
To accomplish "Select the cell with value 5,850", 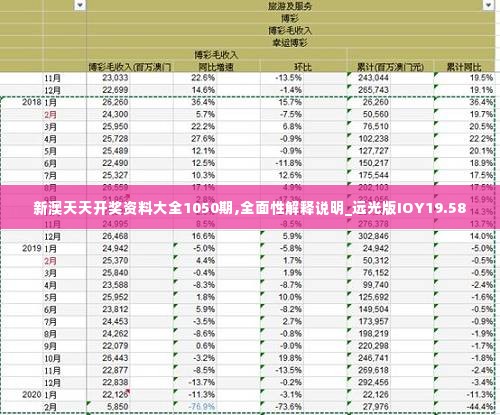I will [x=115, y=407].
